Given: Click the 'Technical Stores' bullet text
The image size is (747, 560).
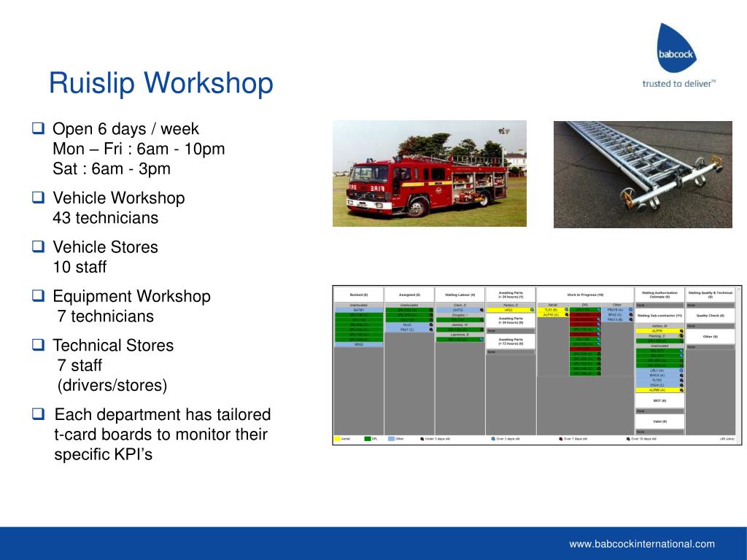Looking at the screenshot, I should (113, 345).
